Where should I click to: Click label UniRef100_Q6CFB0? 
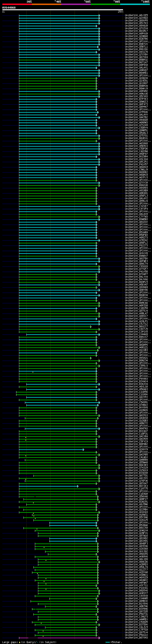(x=136, y=259)
